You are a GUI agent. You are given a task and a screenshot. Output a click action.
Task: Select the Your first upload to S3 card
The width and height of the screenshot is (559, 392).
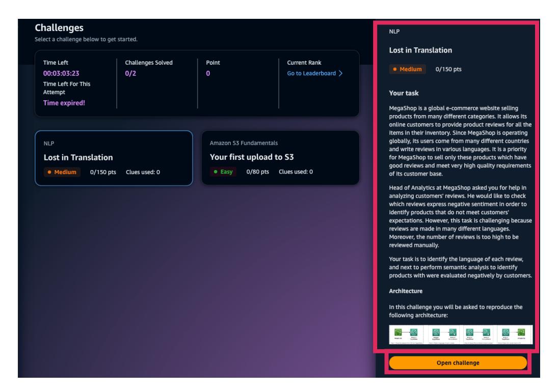(280, 158)
